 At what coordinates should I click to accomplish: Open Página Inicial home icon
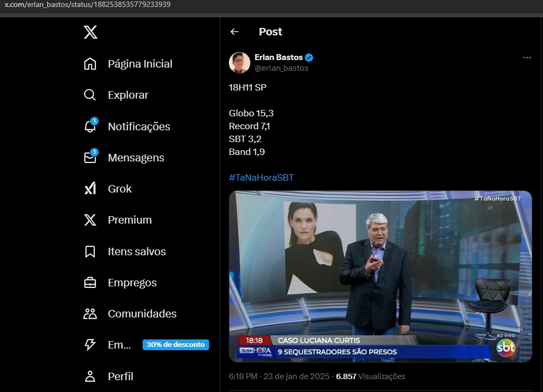tap(90, 64)
